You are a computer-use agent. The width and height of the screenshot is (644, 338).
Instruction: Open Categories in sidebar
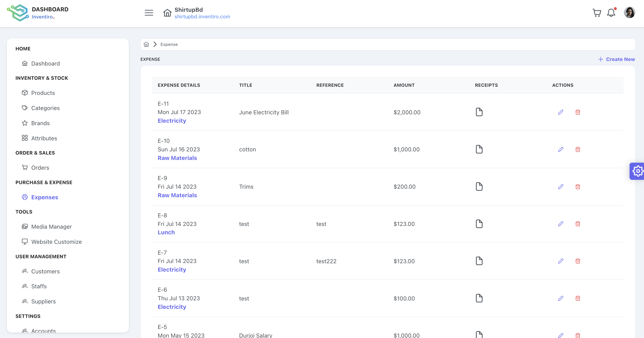41,108
